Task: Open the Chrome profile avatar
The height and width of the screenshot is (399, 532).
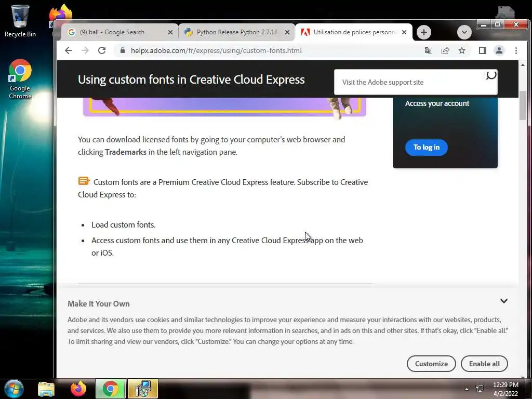Action: pos(499,50)
